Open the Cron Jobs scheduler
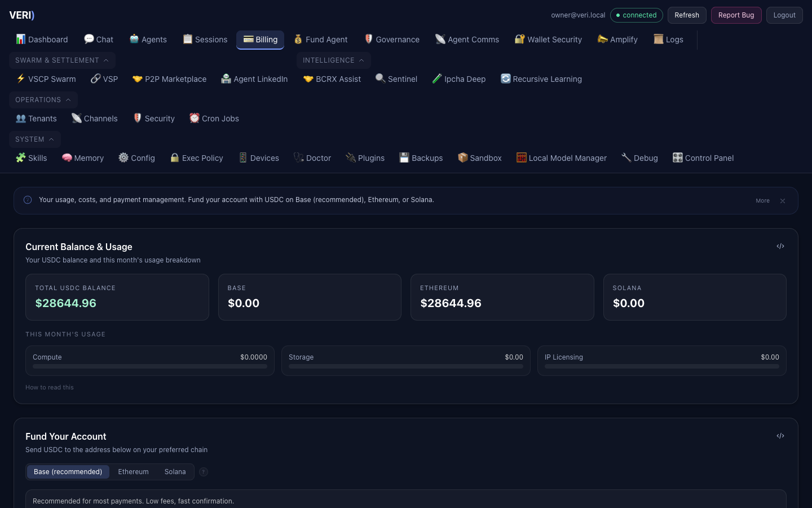Screen dimensions: 812x508 (x=214, y=119)
